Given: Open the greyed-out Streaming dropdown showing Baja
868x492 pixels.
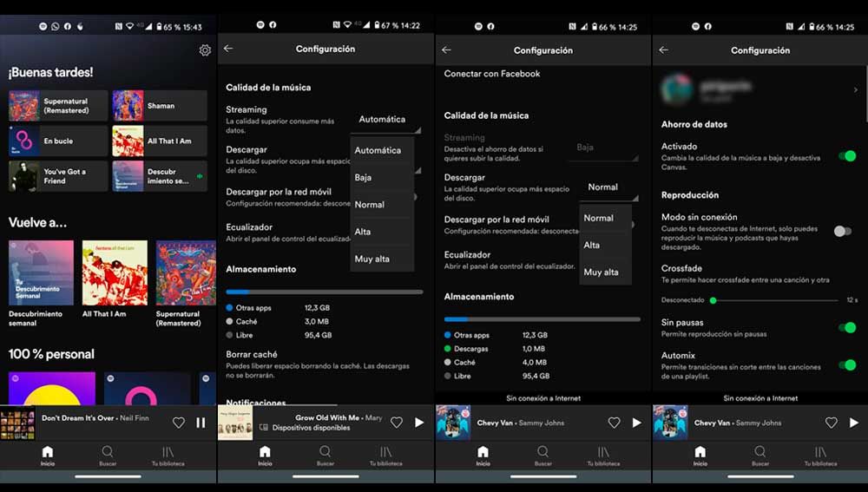Looking at the screenshot, I should 603,148.
